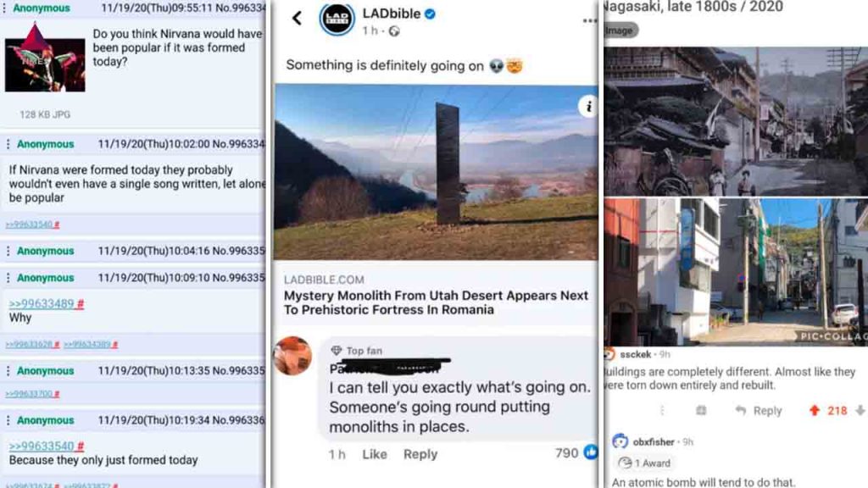
Task: Open options dots for 10:02:00 post
Action: 8,144
